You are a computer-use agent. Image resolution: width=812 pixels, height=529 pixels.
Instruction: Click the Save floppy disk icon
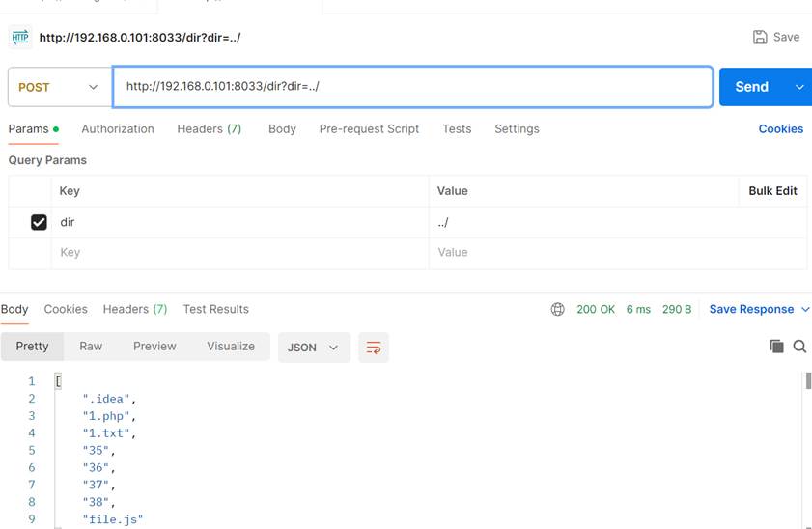tap(760, 37)
